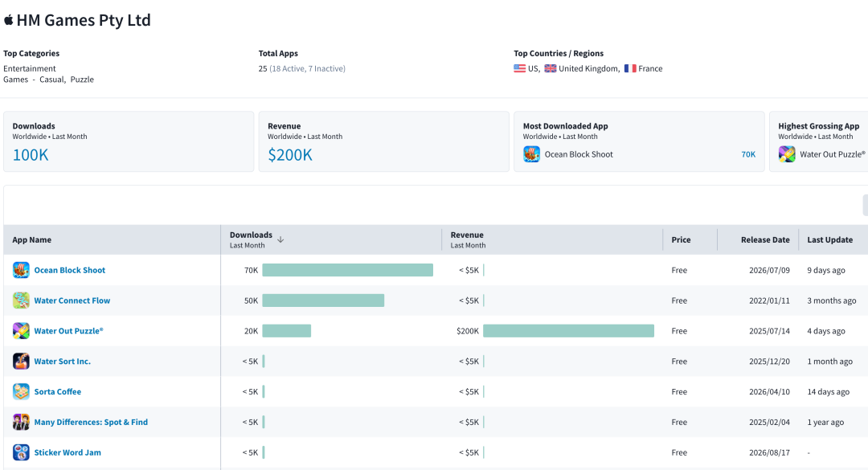Click the Sticker Word Jam app icon

click(21, 452)
